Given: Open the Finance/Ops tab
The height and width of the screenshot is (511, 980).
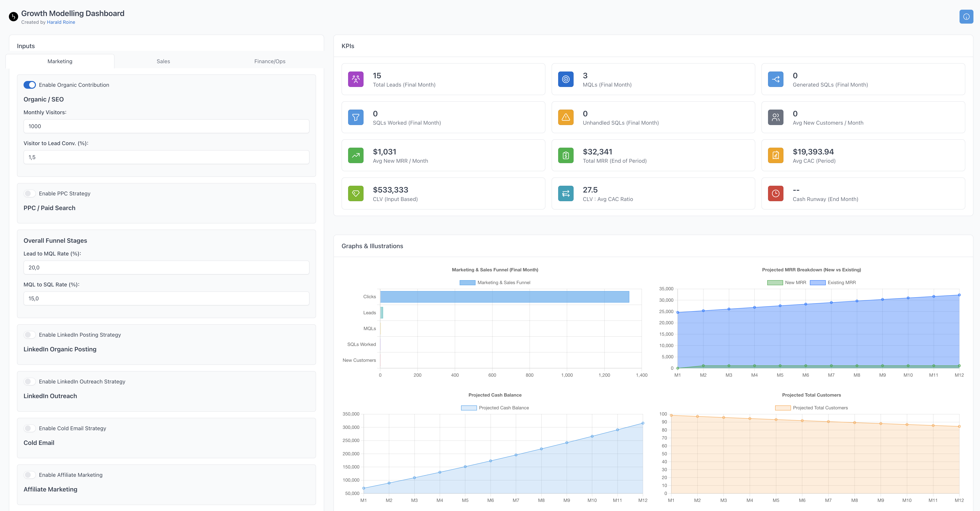Looking at the screenshot, I should pos(270,61).
